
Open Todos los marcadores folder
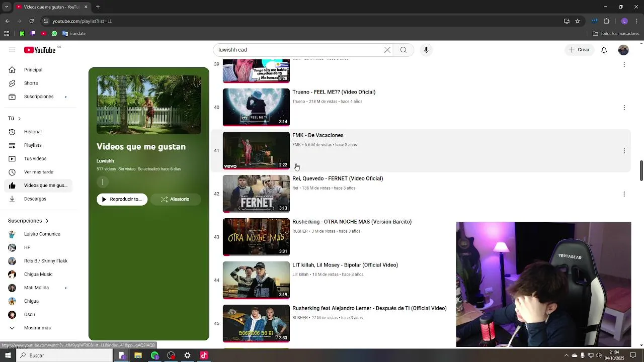616,34
